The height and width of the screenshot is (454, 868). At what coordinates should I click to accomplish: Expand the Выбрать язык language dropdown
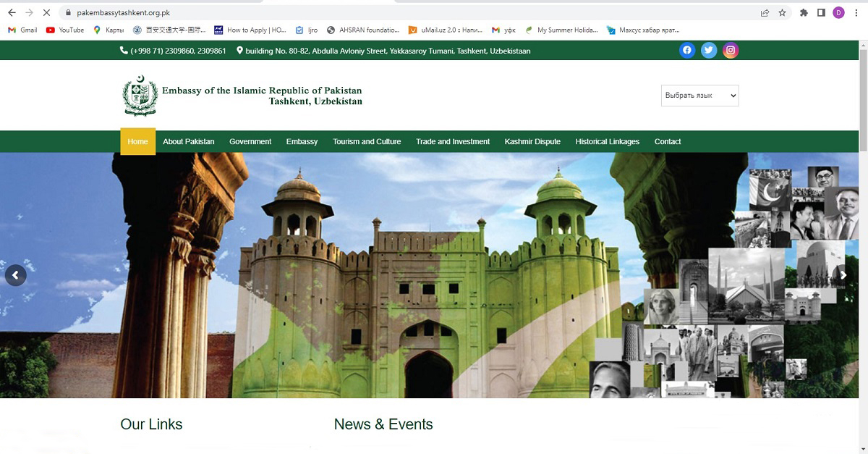699,96
